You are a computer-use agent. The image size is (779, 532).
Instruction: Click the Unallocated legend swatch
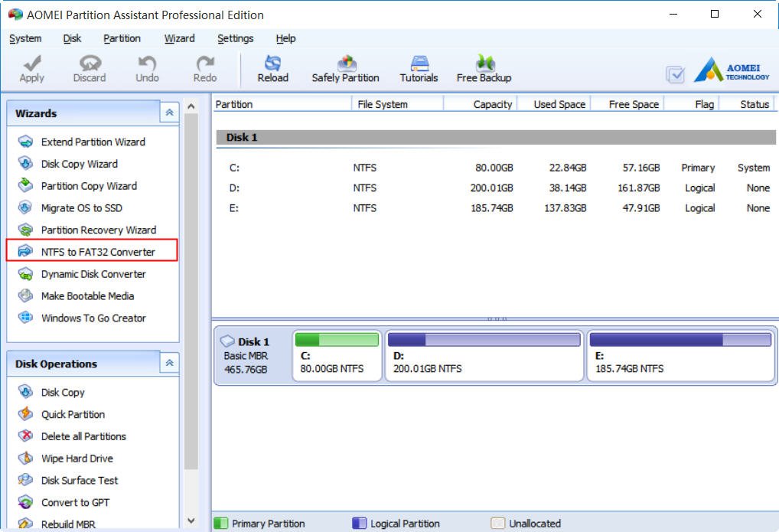tap(498, 523)
